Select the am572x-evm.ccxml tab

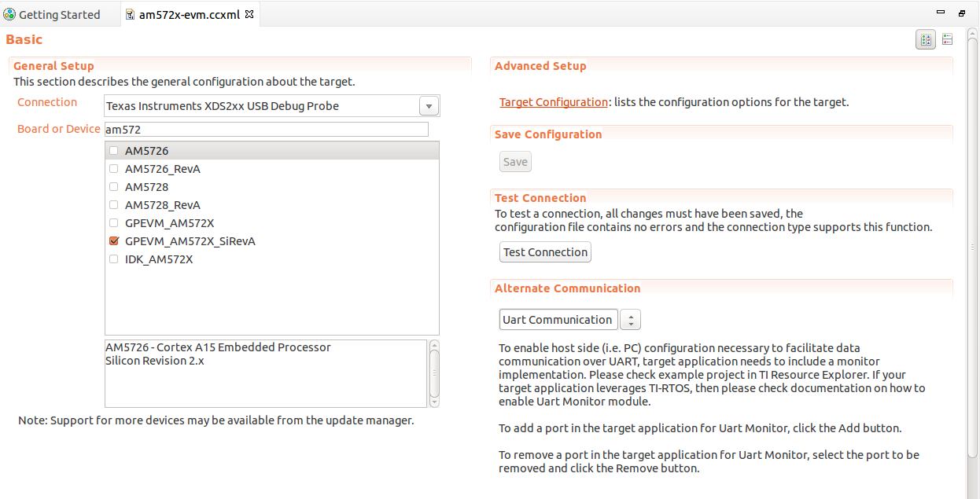click(190, 14)
